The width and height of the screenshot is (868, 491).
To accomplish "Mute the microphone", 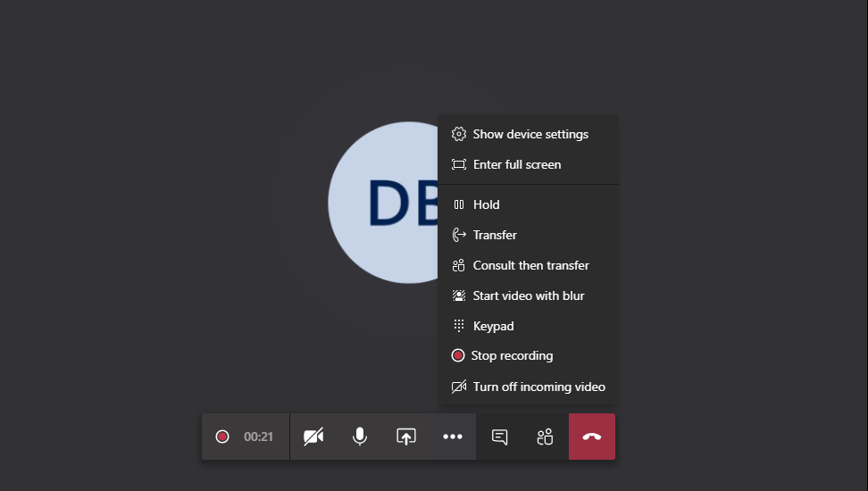I will click(x=360, y=437).
